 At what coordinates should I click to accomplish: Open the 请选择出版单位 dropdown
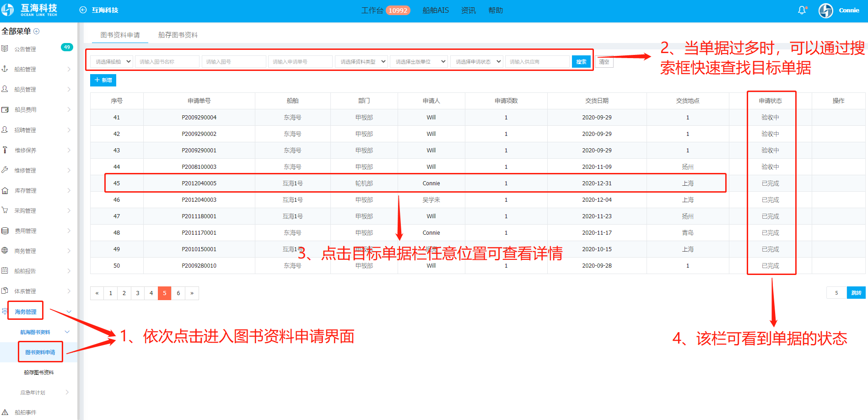tap(419, 62)
